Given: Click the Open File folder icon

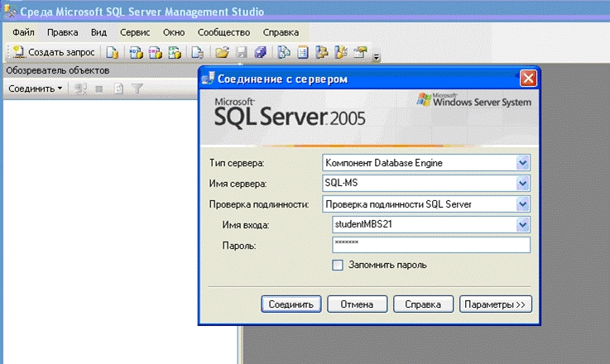Looking at the screenshot, I should 222,52.
